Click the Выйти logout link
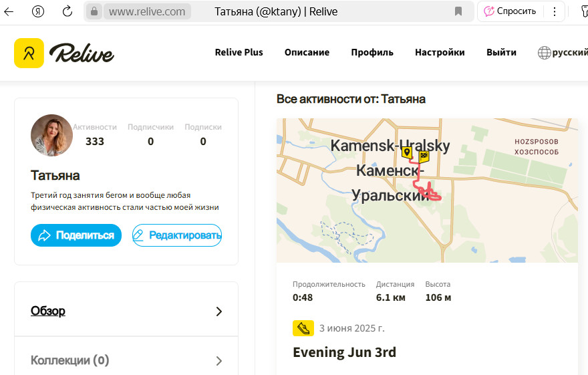Viewport: 588px width, 375px height. tap(501, 53)
